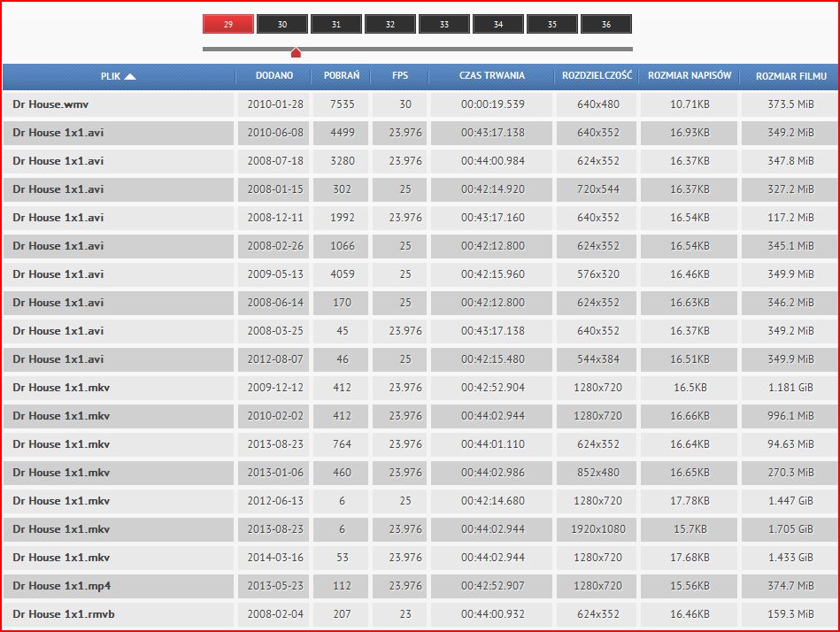Screen dimensions: 840x632
Task: Open Dr House 1x1.avi dated 2008-02-26
Action: tap(58, 246)
